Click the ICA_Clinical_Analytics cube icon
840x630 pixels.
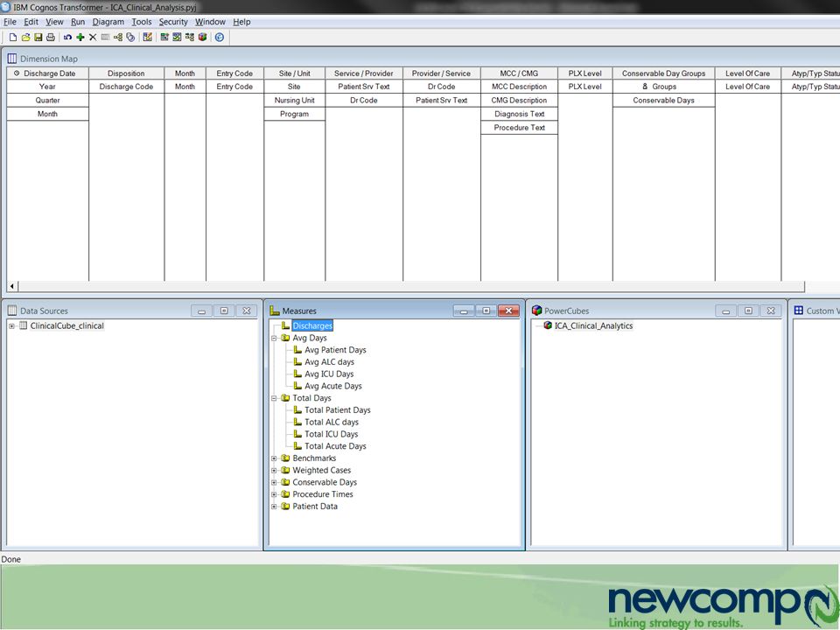548,325
